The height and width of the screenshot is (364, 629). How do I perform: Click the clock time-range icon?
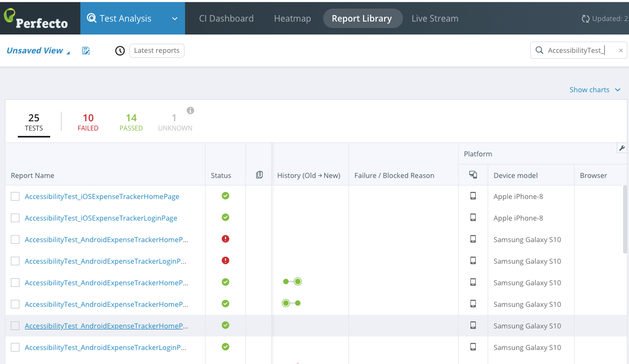(120, 51)
